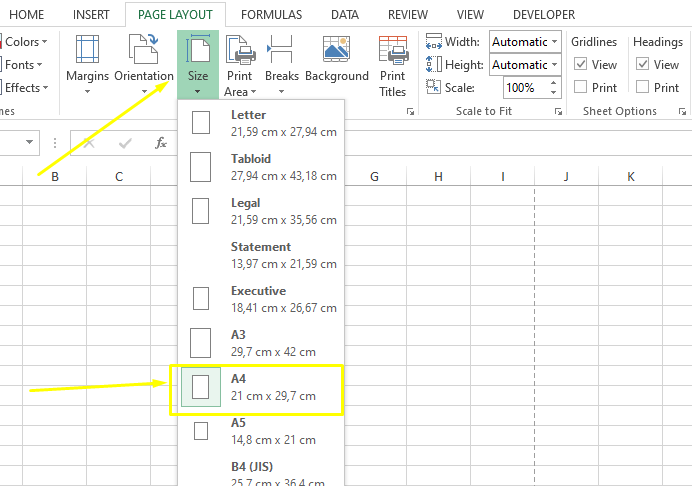This screenshot has width=692, height=486.
Task: Click the Size ribbon button
Action: pyautogui.click(x=198, y=64)
